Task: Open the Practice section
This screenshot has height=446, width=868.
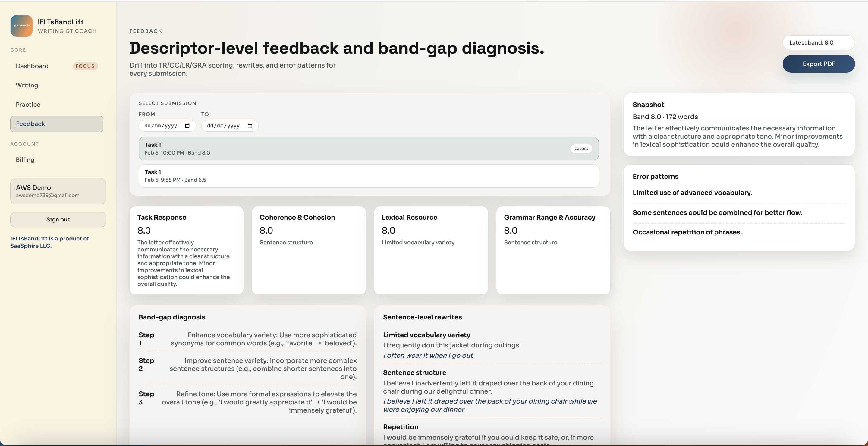Action: (x=28, y=105)
